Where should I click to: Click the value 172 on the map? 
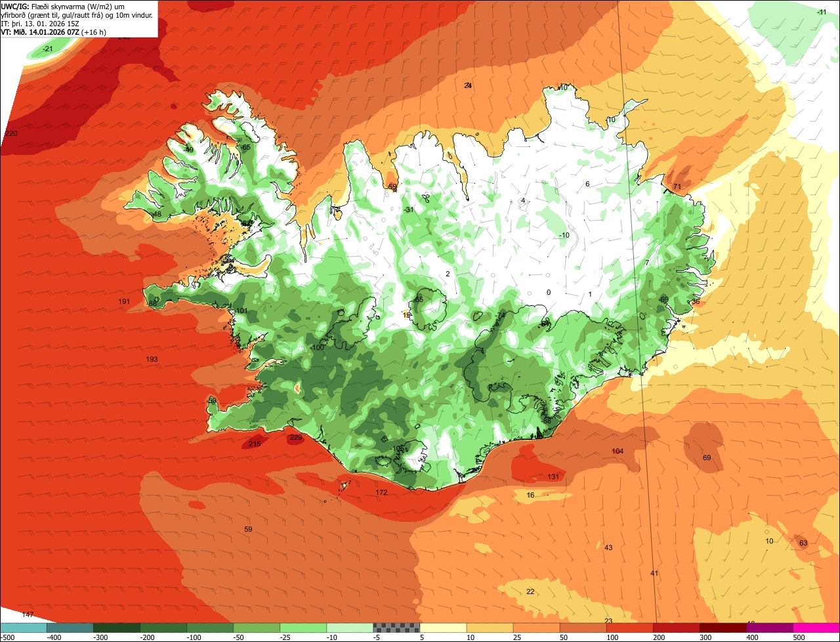(381, 493)
